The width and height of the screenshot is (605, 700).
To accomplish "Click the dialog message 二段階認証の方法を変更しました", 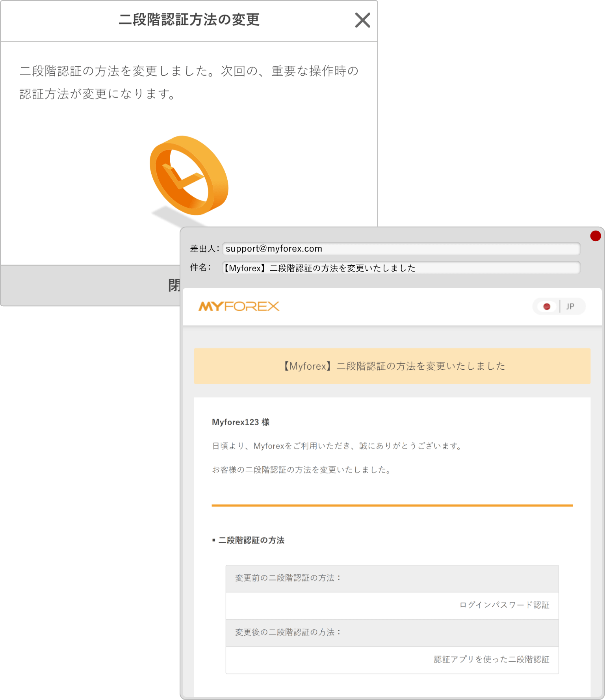I will coord(189,82).
